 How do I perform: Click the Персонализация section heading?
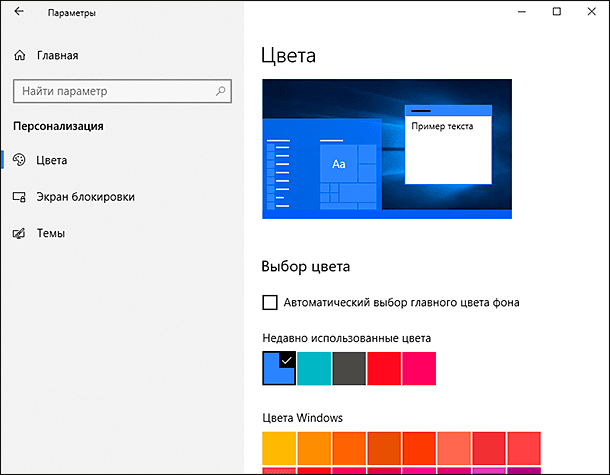tap(58, 126)
